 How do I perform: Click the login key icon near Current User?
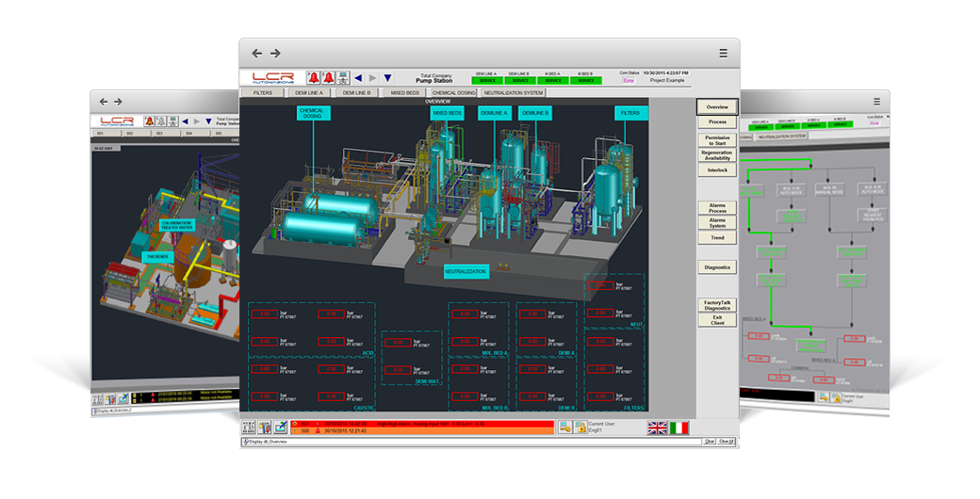tap(564, 427)
